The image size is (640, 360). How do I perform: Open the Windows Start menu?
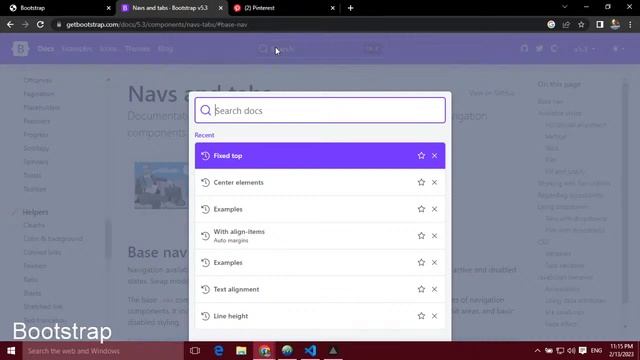pyautogui.click(x=11, y=351)
